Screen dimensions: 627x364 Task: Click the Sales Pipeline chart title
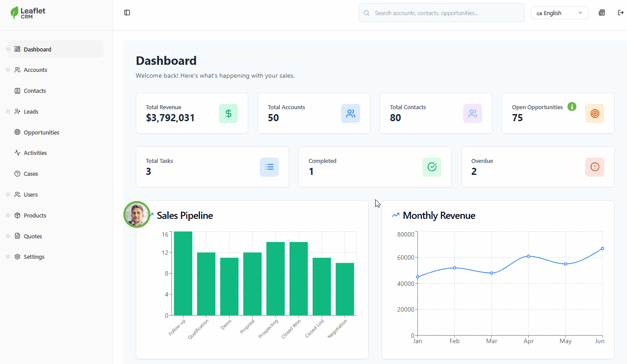coord(185,215)
